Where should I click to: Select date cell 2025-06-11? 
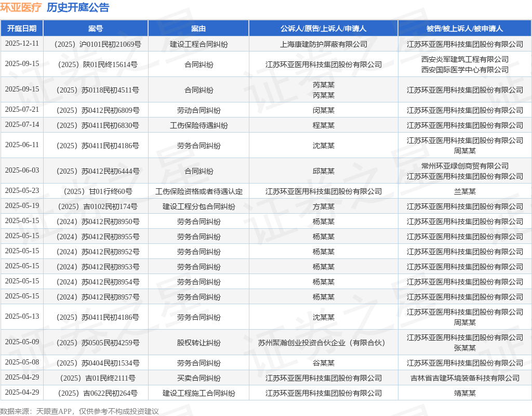(22, 145)
